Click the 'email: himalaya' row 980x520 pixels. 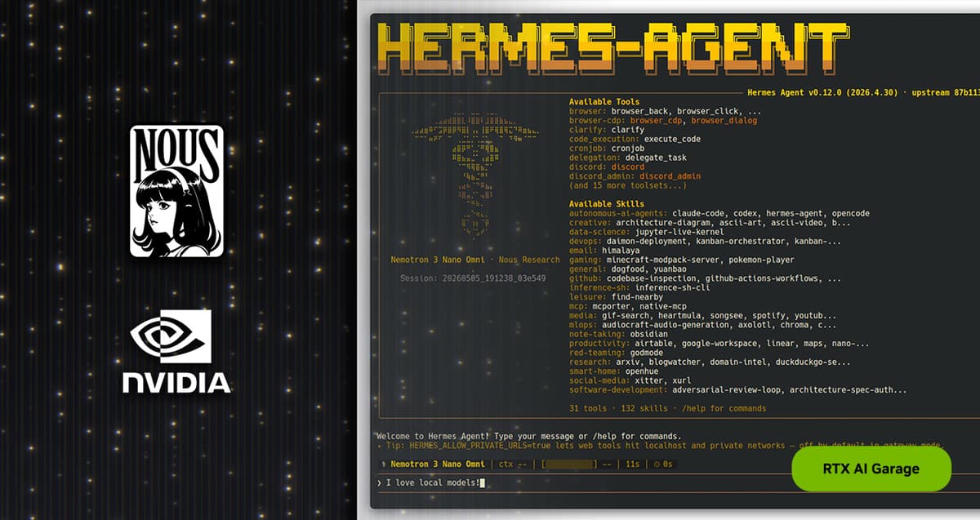pyautogui.click(x=604, y=250)
